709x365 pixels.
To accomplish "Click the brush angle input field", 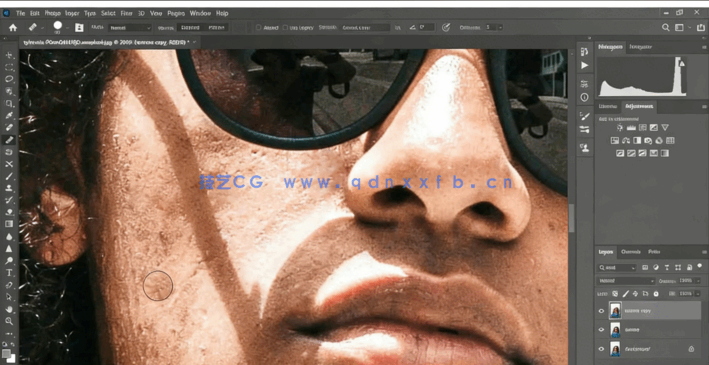I will click(x=426, y=28).
